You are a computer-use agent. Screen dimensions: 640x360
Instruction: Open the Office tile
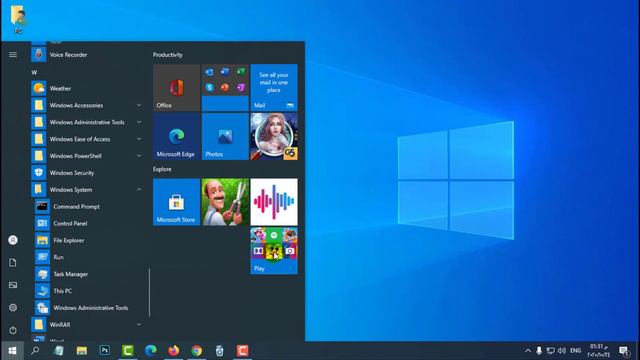tap(176, 87)
